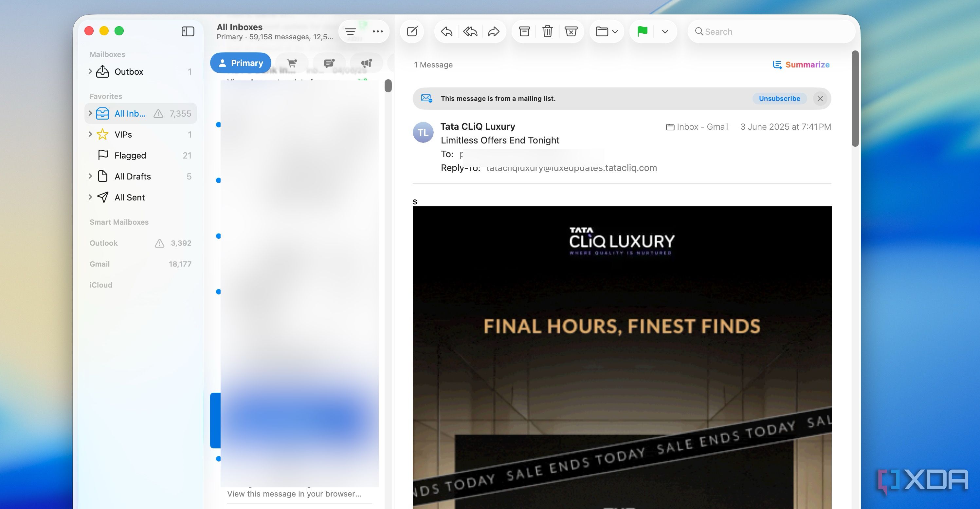Click the Smart Mailboxes section header
980x509 pixels.
click(x=119, y=222)
